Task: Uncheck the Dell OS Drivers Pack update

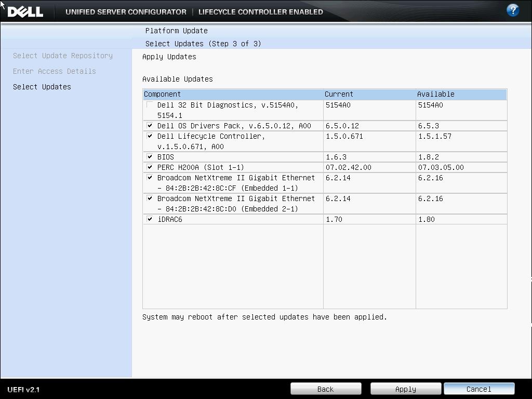Action: pos(150,126)
